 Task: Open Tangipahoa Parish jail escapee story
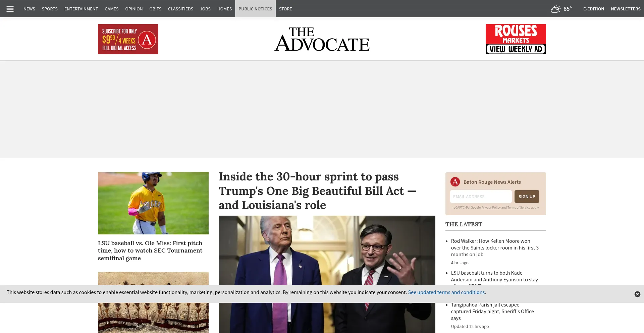pos(492,312)
